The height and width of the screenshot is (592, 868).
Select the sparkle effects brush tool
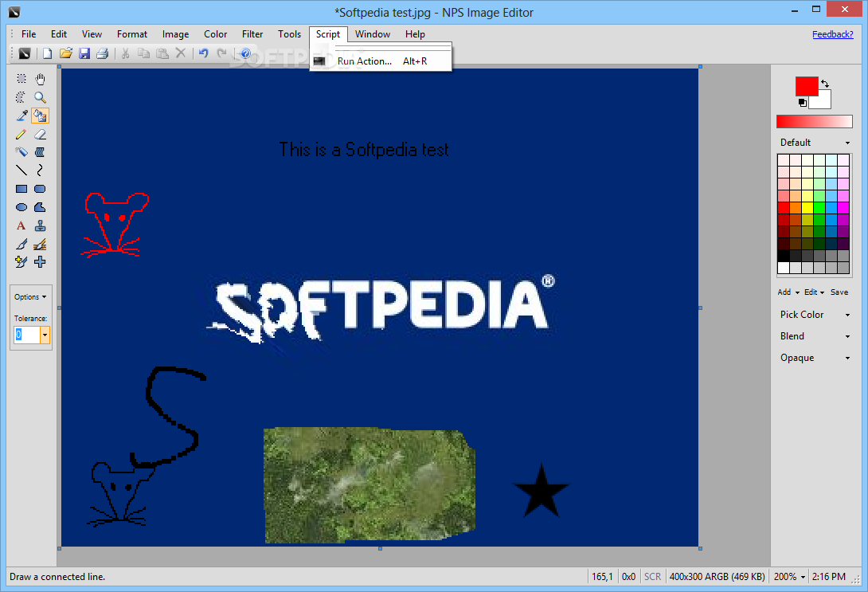[21, 262]
